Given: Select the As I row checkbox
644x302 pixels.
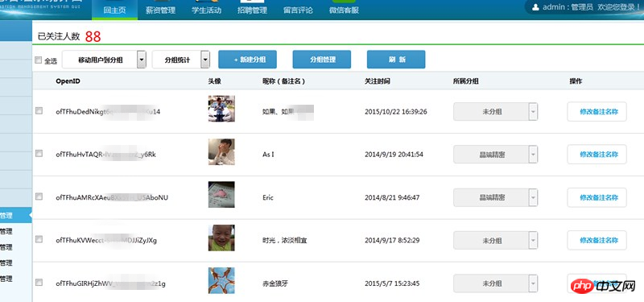Looking at the screenshot, I should coord(39,153).
